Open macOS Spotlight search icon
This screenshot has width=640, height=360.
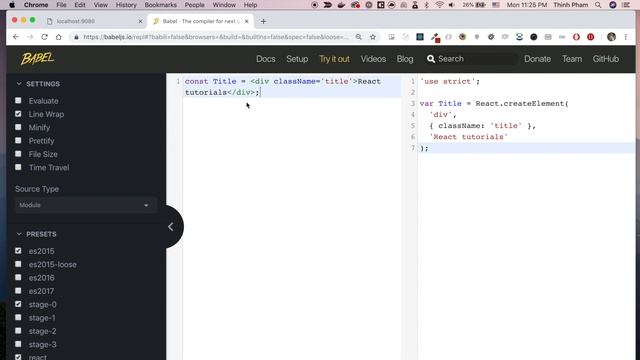[x=598, y=5]
